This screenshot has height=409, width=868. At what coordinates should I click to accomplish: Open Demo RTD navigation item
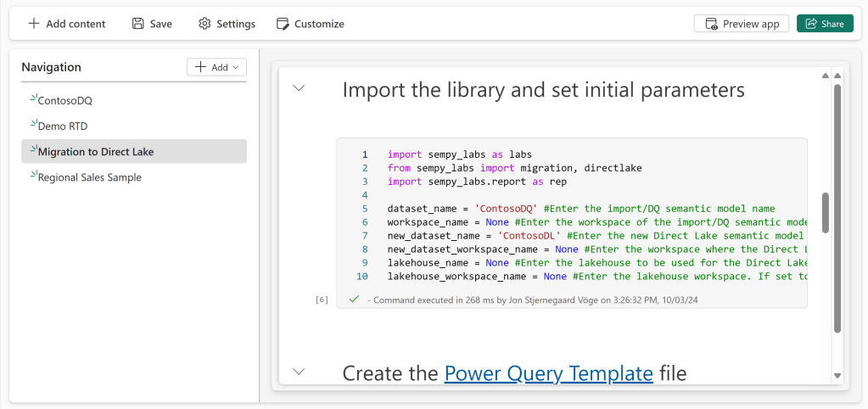click(63, 126)
